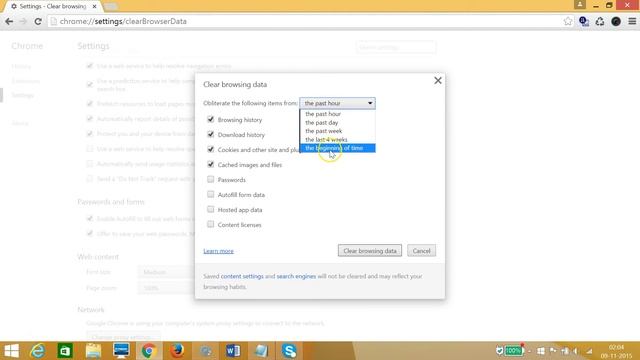Click the gray gear-like taskbar app
Screen dimensions: 640x360
205,351
